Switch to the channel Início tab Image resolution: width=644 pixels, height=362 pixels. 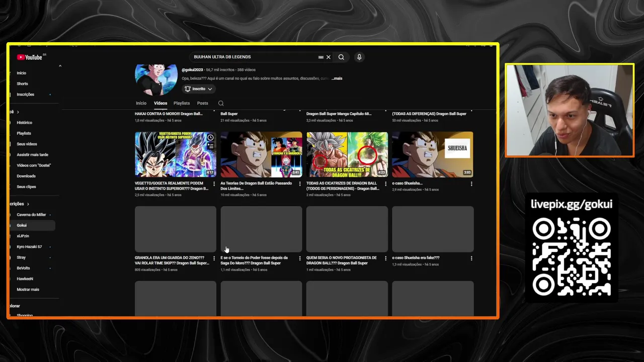[x=141, y=103]
